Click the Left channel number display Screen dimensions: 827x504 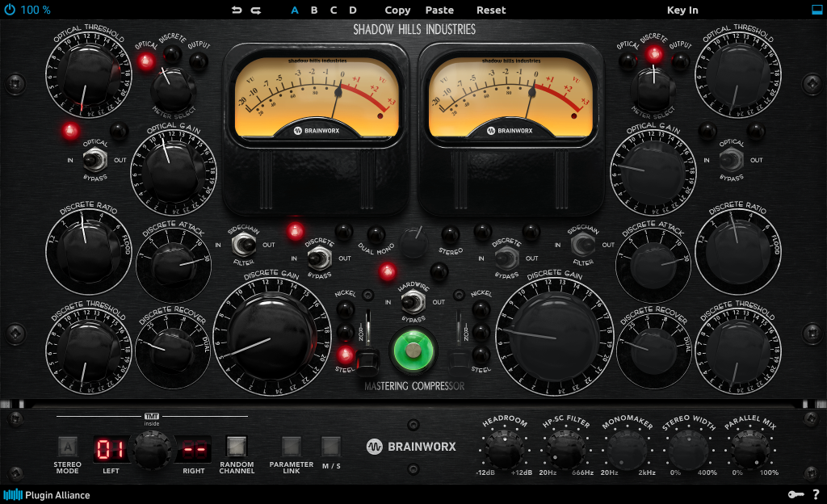110,449
